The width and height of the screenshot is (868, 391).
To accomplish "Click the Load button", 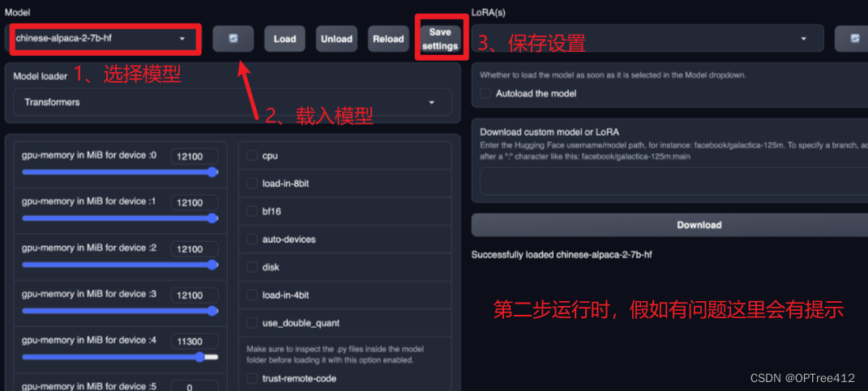I will (x=284, y=39).
